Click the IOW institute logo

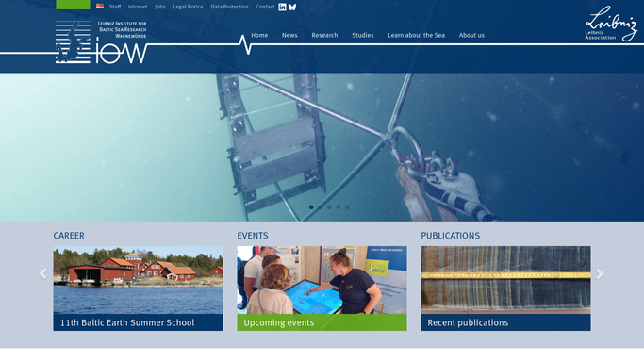coord(101,41)
